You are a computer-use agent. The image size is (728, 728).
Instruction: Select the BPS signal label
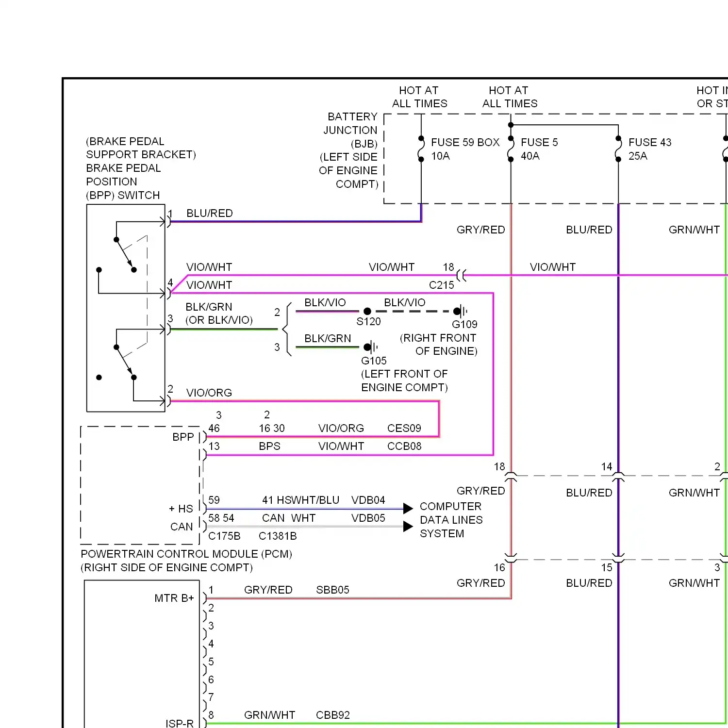tap(269, 446)
